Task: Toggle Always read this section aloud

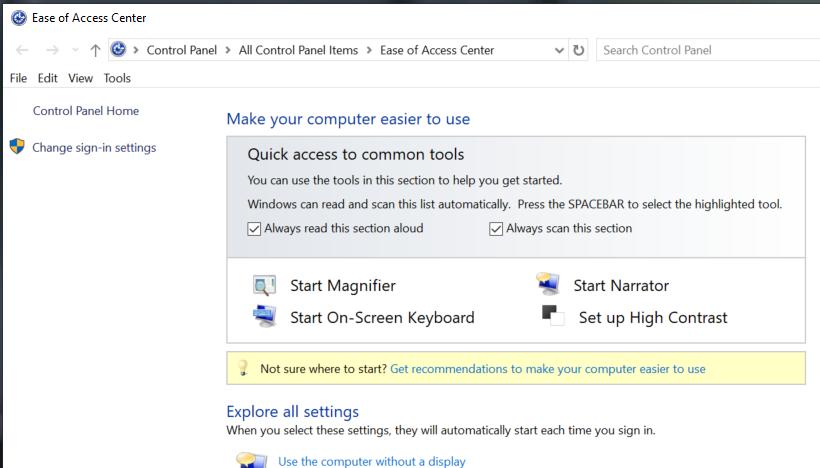Action: 254,229
